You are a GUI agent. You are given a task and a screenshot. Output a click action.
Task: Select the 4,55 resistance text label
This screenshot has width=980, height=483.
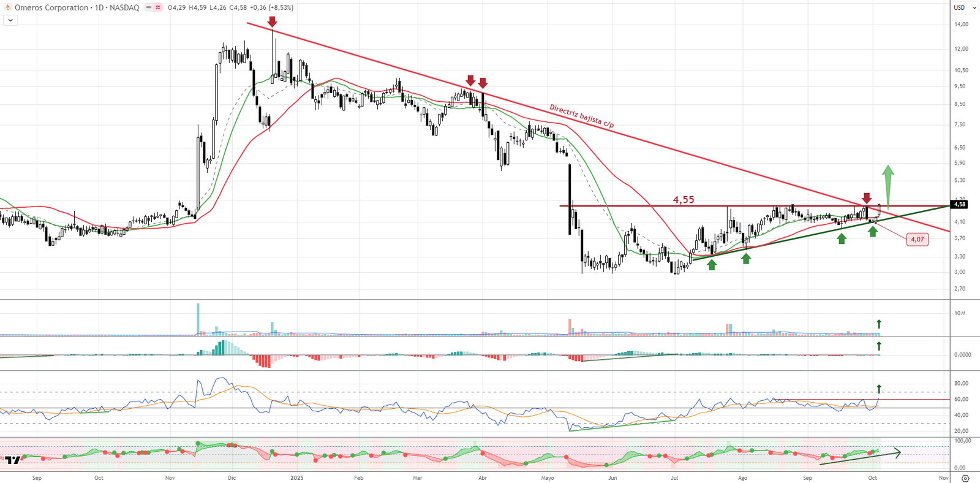(684, 200)
